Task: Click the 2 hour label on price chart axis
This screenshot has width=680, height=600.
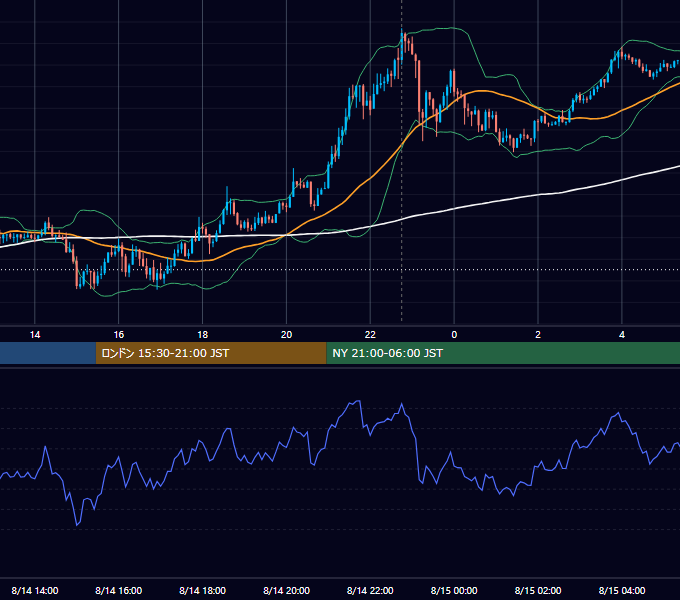Action: click(538, 335)
